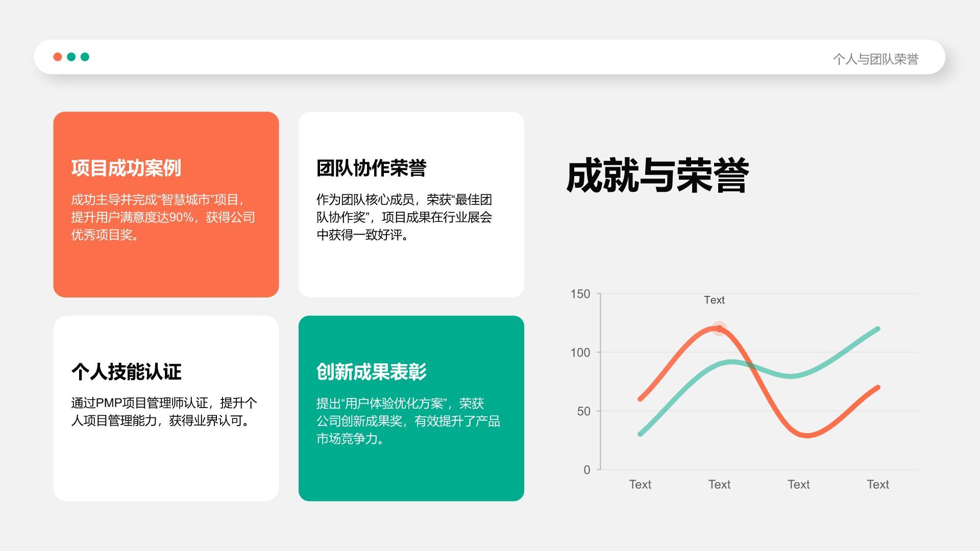980x551 pixels.
Task: Click the last Text category axis label
Action: [x=877, y=484]
